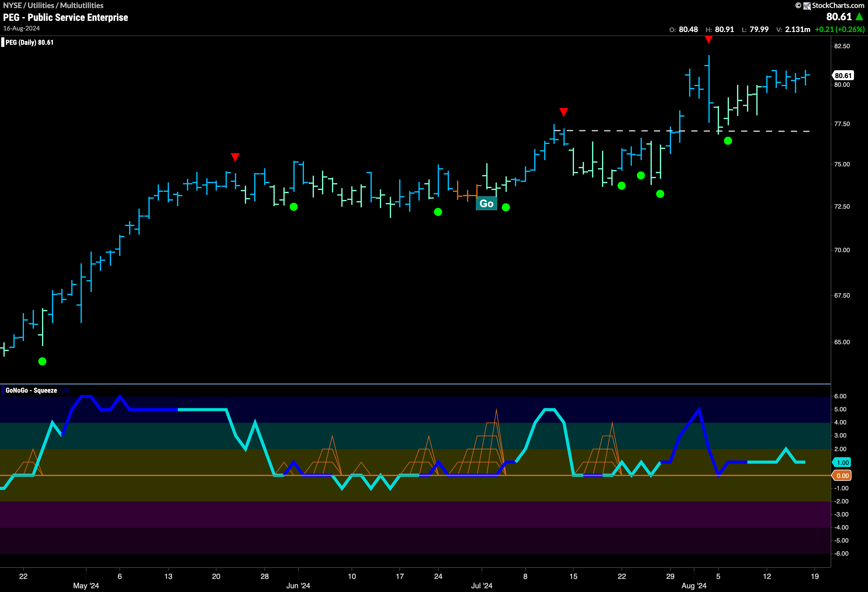Click the volume value 2.131m
868x592 pixels.
(798, 30)
